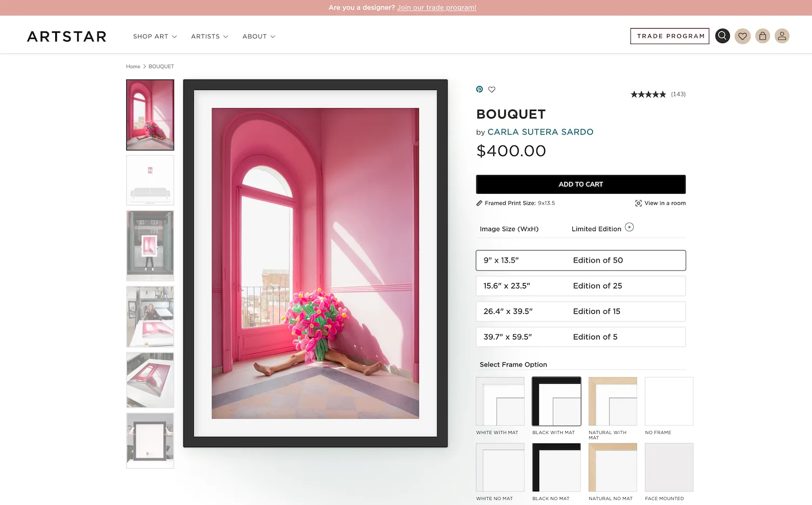The height and width of the screenshot is (505, 812).
Task: Click the Add to Cart button
Action: click(x=580, y=184)
